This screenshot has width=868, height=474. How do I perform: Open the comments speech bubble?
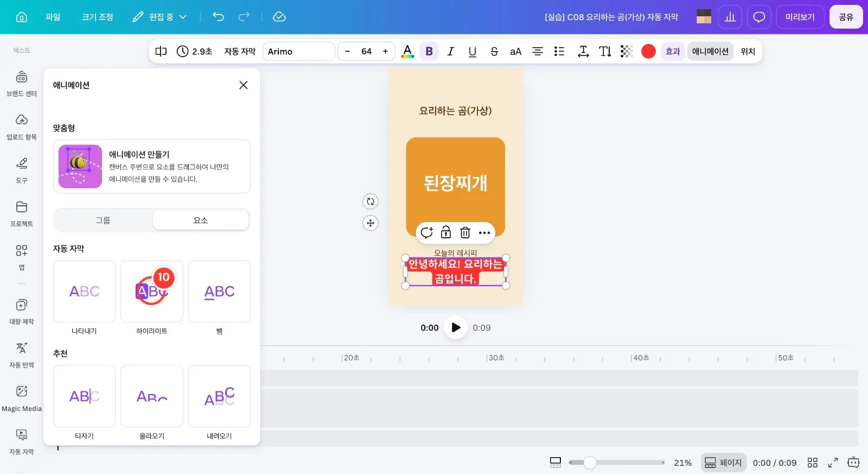pos(759,17)
